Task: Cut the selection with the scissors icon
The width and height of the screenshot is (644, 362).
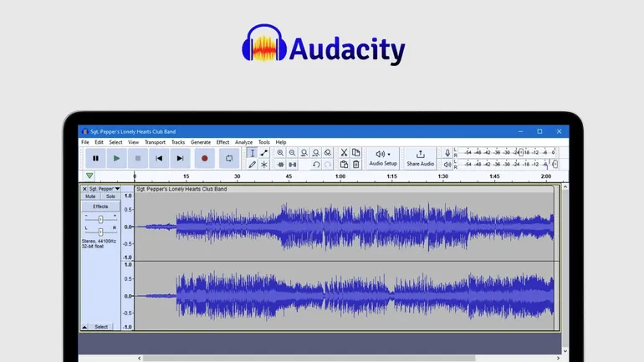Action: click(x=345, y=153)
